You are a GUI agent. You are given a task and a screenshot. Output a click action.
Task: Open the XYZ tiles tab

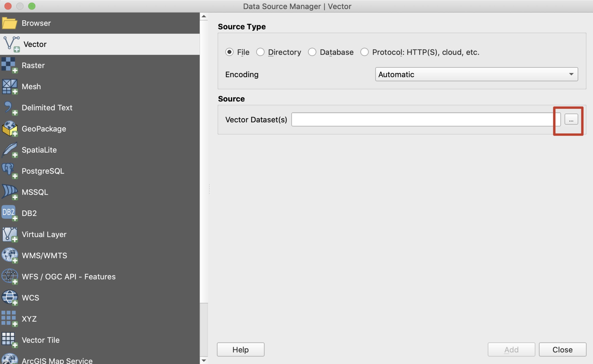[29, 319]
